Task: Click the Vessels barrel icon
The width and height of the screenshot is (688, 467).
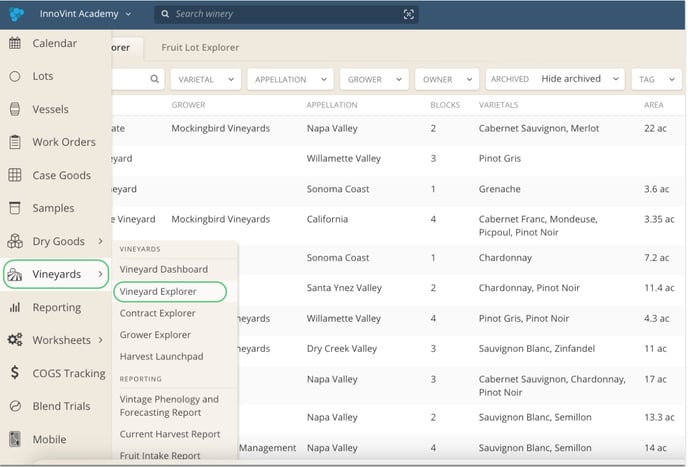Action: (15, 109)
